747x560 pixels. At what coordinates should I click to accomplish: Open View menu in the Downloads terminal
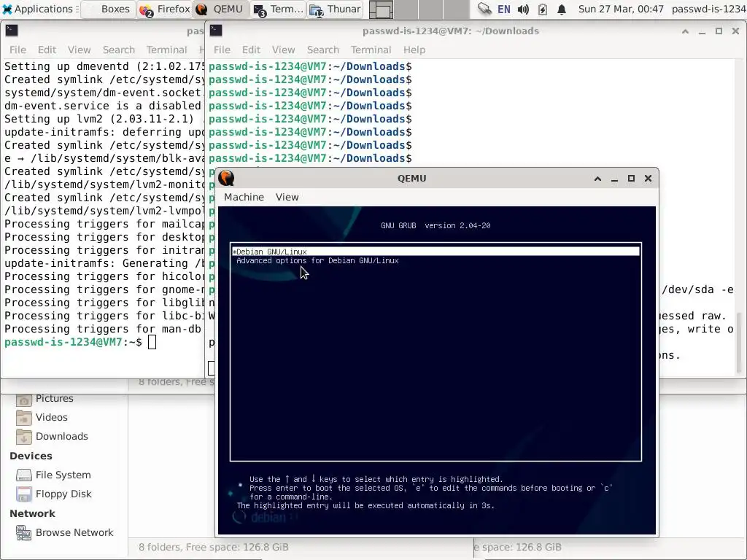(284, 50)
